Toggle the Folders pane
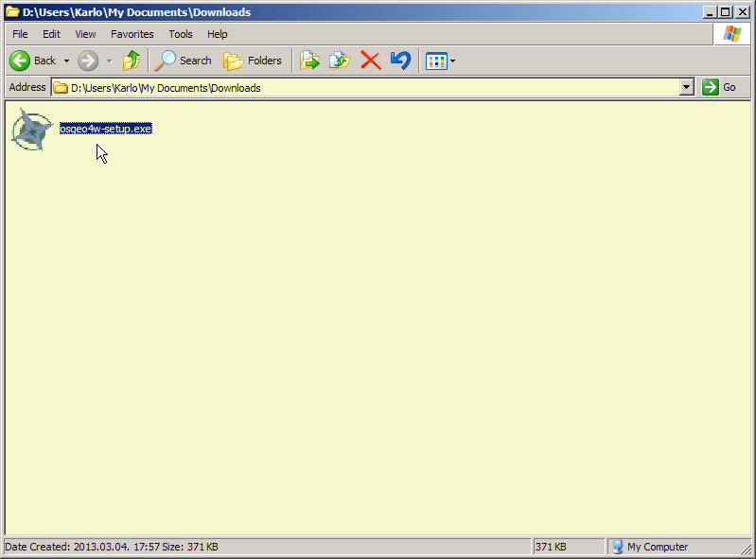 (x=253, y=61)
